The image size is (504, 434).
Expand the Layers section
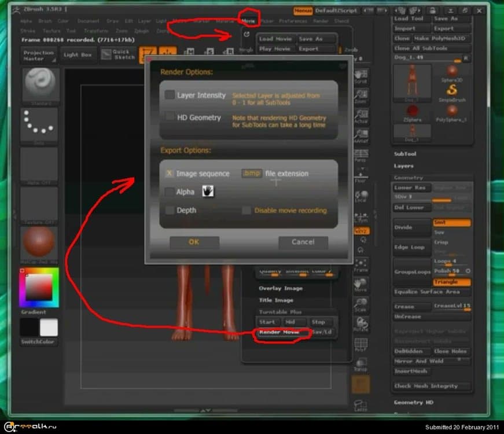[404, 166]
